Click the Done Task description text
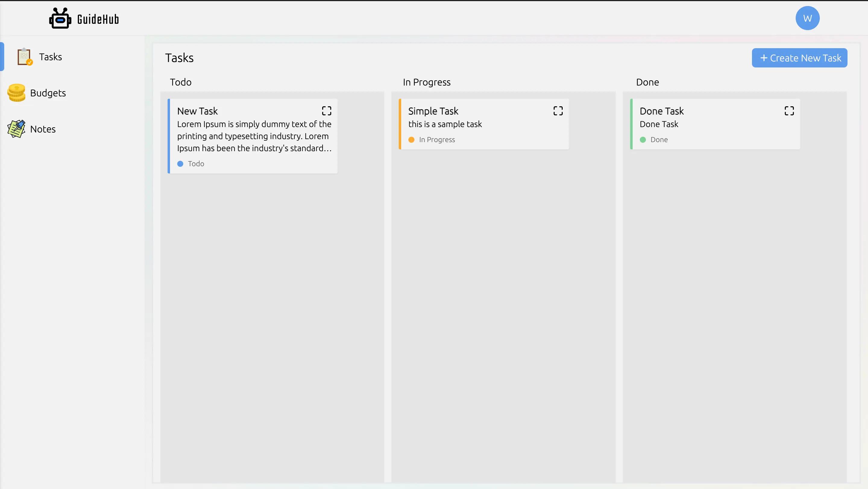868x489 pixels. click(659, 124)
